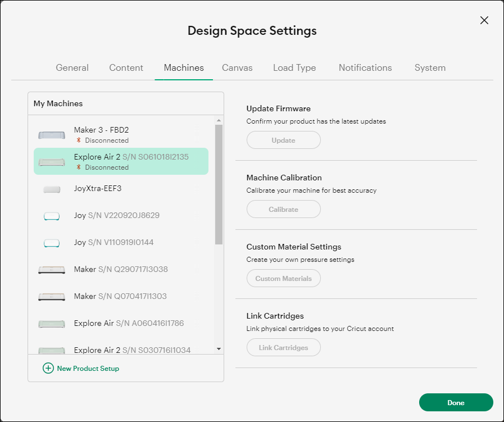This screenshot has height=422, width=504.
Task: Open the General settings tab
Action: [x=72, y=67]
